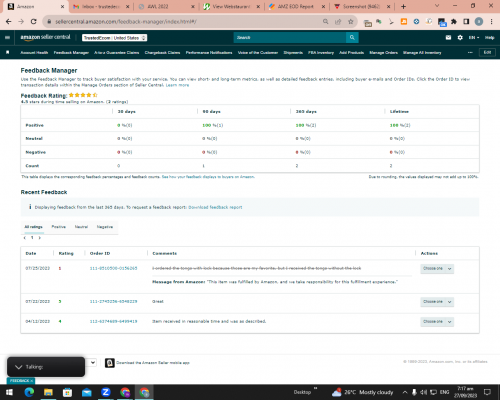Click inside the Seller Central search field
This screenshot has width=500, height=400.
point(289,38)
